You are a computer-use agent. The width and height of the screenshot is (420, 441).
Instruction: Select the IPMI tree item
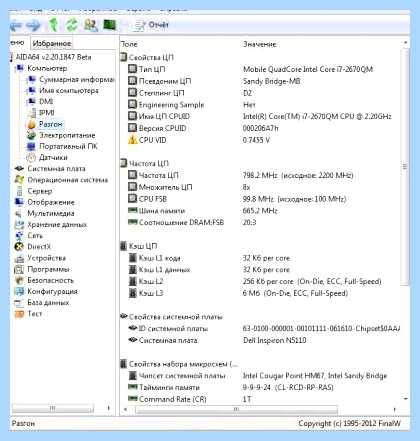tap(46, 113)
